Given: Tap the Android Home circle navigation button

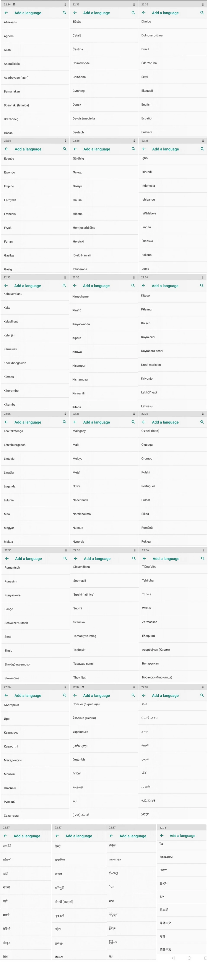Looking at the screenshot, I should pyautogui.click(x=189, y=958).
